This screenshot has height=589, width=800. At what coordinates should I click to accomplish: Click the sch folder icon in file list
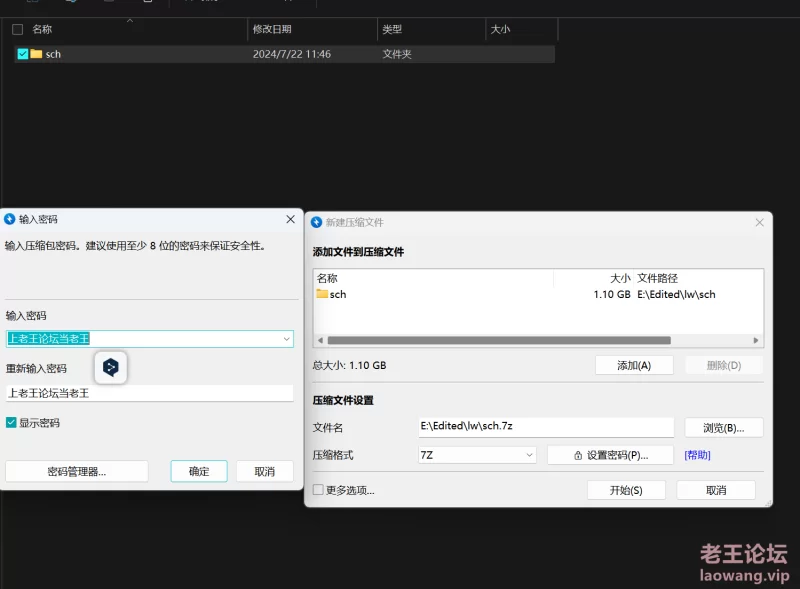(36, 54)
